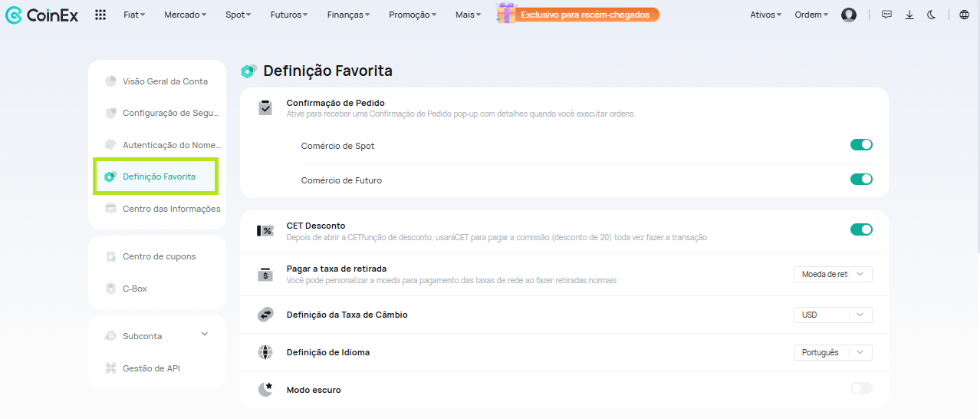Click the gift box promo icon
The image size is (980, 419).
click(506, 13)
